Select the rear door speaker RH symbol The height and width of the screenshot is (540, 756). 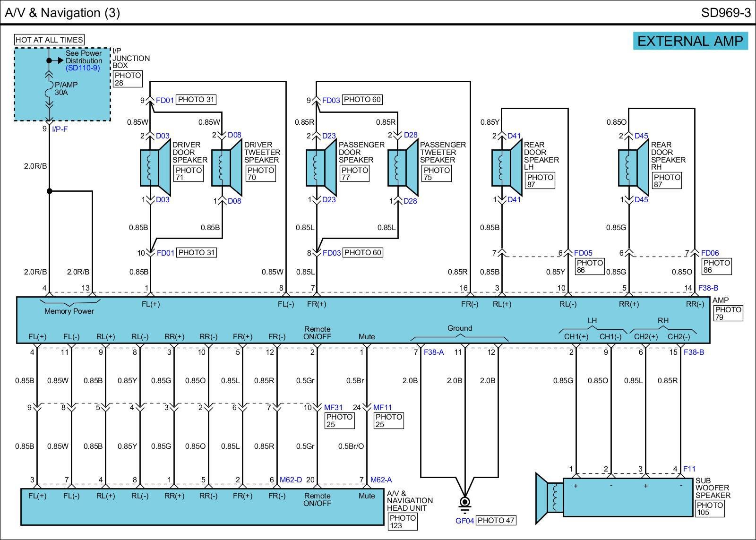click(x=633, y=168)
